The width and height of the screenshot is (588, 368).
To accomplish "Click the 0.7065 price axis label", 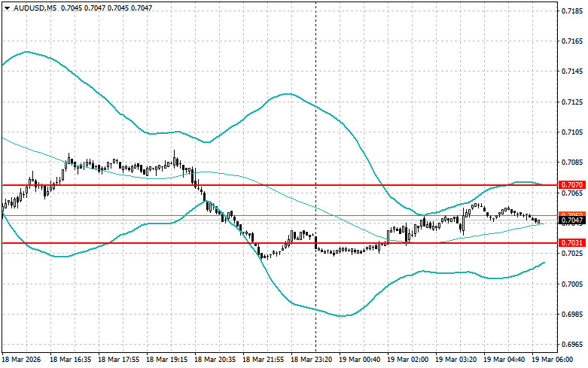I will tap(573, 193).
